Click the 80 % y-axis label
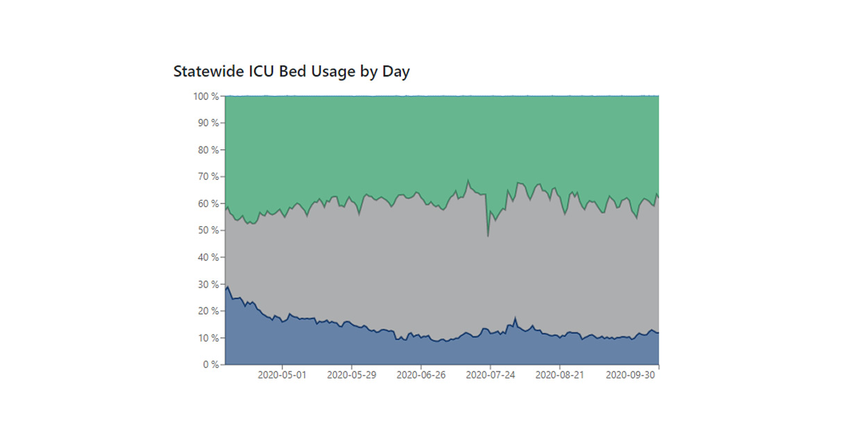This screenshot has height=434, width=868. [x=207, y=150]
